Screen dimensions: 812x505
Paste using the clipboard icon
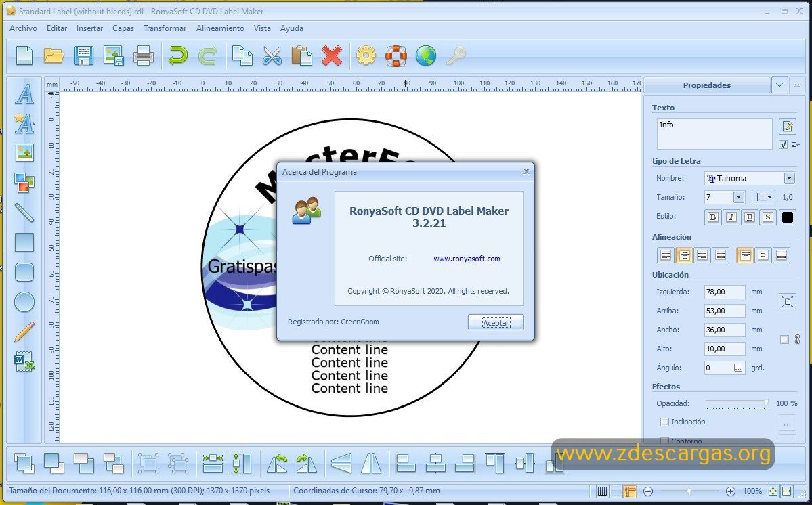pos(301,56)
